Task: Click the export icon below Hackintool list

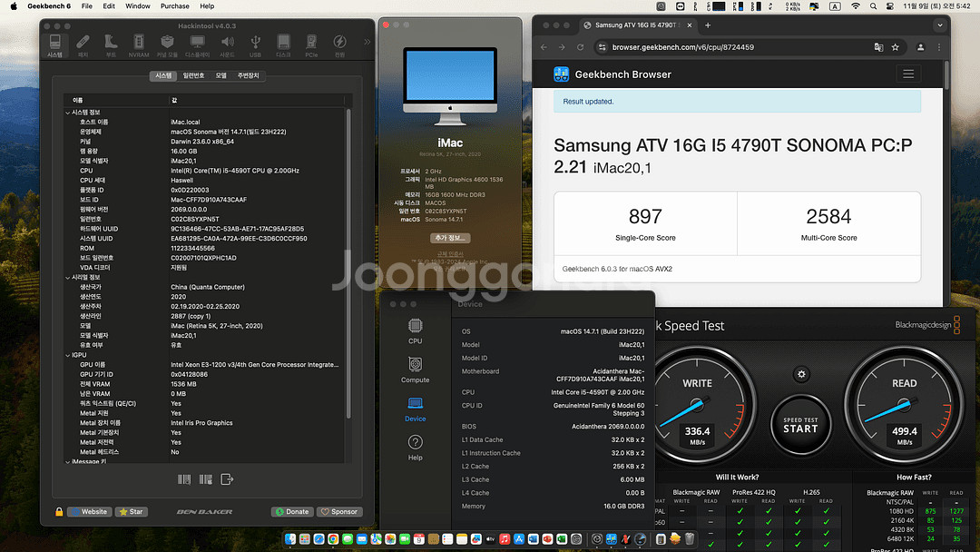Action: click(227, 479)
